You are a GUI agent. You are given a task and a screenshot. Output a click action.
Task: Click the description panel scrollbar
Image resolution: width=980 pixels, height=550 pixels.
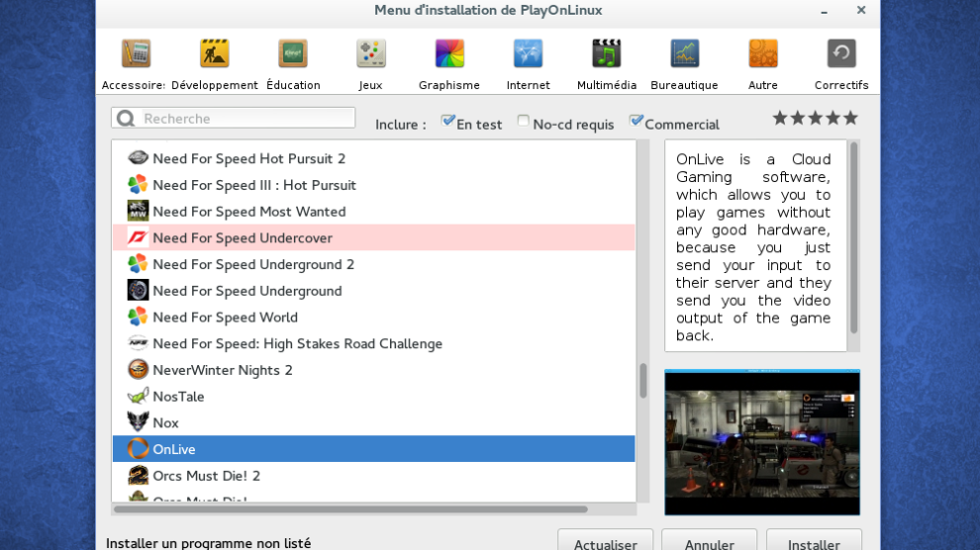point(853,237)
